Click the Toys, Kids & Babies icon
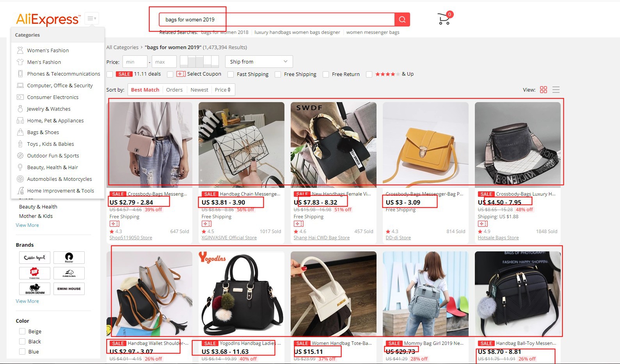Screen dimensions: 620x364 tap(20, 144)
